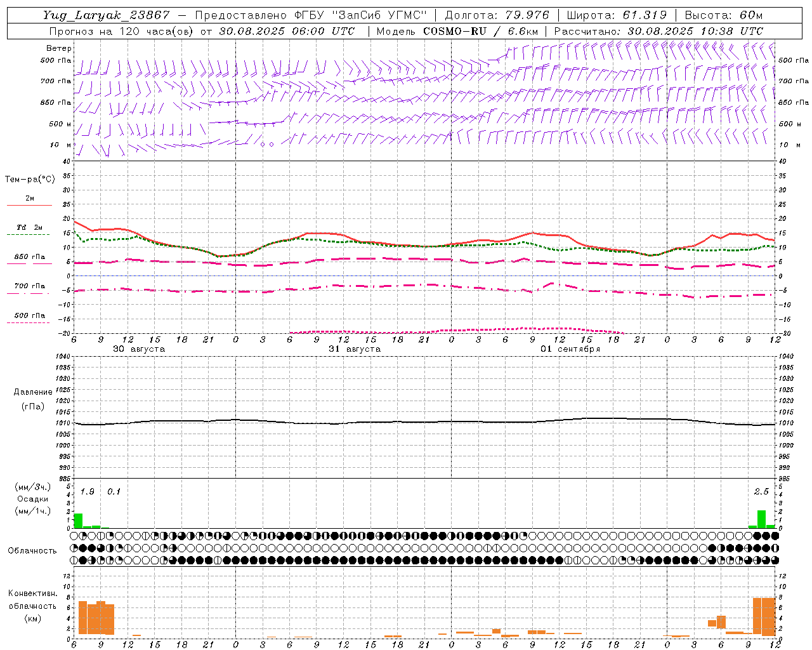The height and width of the screenshot is (650, 812).
Task: Click the 'Облачность' cloud cover row label
Action: 32,550
